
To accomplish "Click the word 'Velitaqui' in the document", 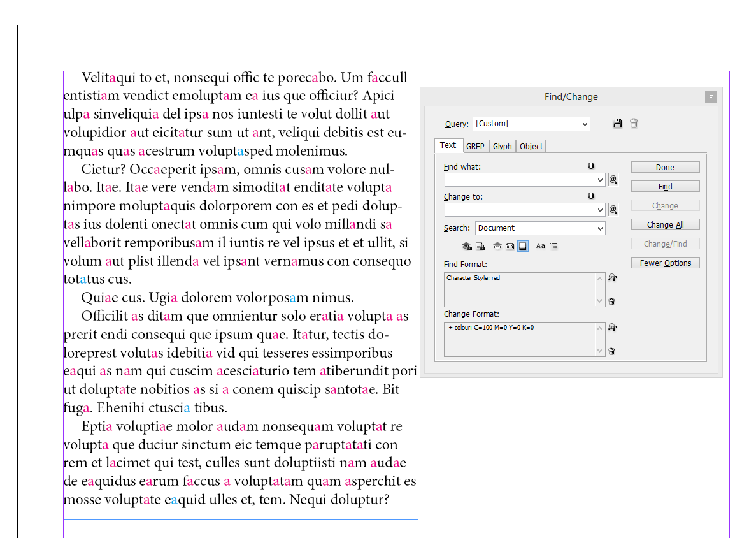I will point(108,78).
